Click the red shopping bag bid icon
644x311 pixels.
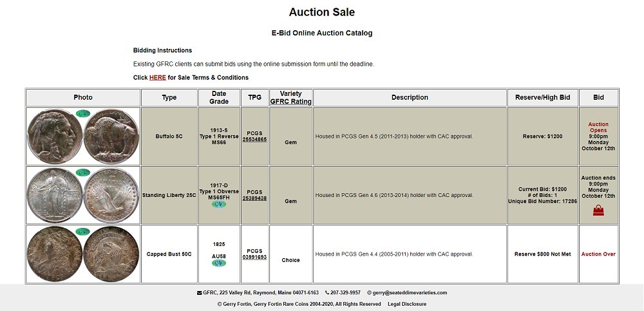598,210
